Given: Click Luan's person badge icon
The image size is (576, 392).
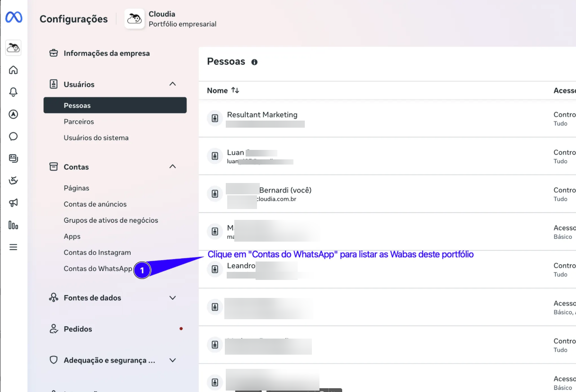Looking at the screenshot, I should pyautogui.click(x=215, y=156).
